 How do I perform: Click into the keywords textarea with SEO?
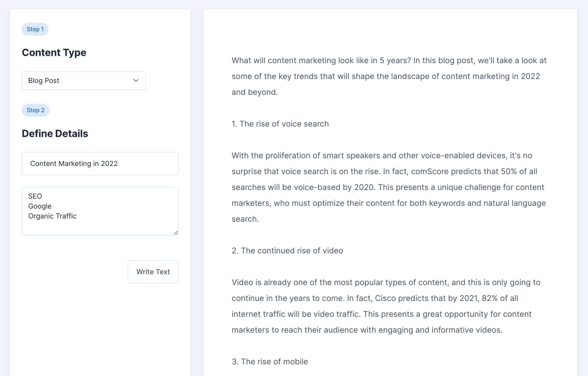pos(100,211)
